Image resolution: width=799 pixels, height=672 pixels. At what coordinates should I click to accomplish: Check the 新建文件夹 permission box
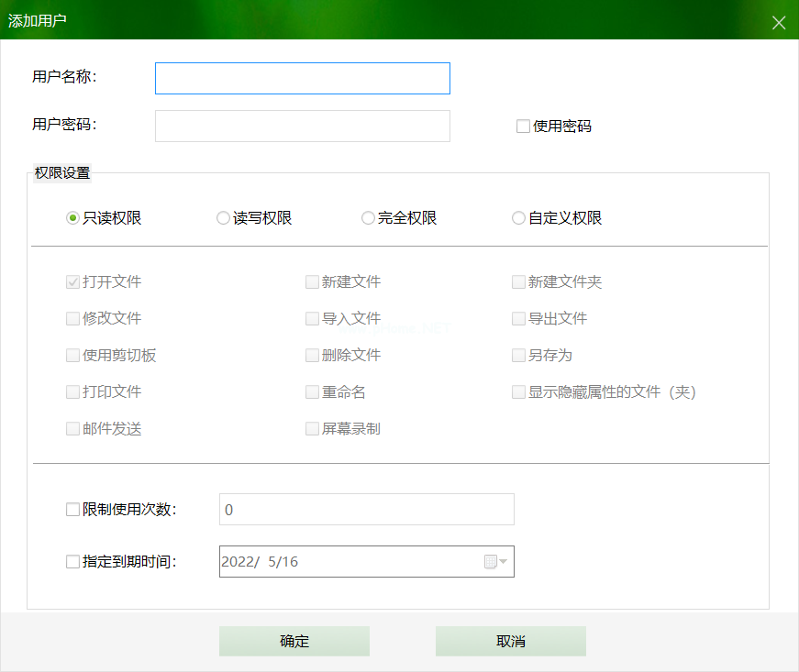point(519,282)
